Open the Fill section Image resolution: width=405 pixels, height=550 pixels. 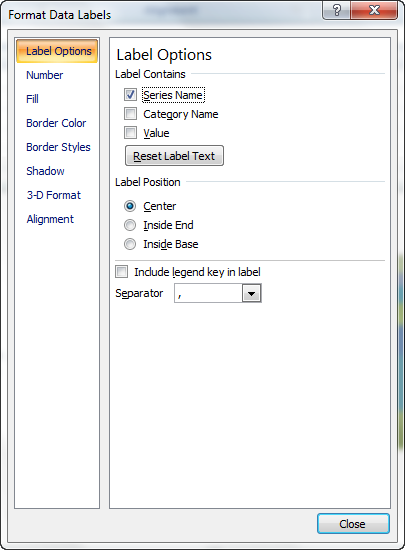tap(32, 99)
